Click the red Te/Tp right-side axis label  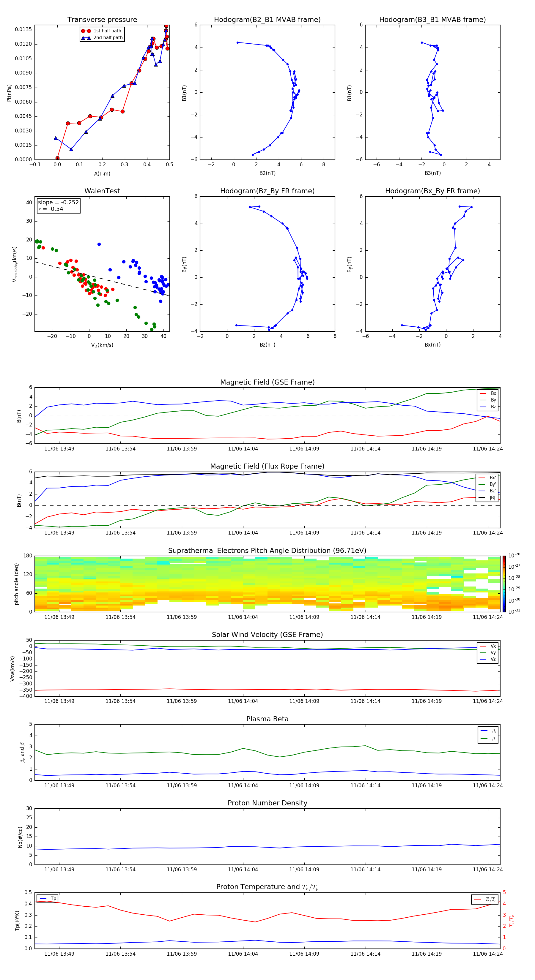(x=512, y=921)
